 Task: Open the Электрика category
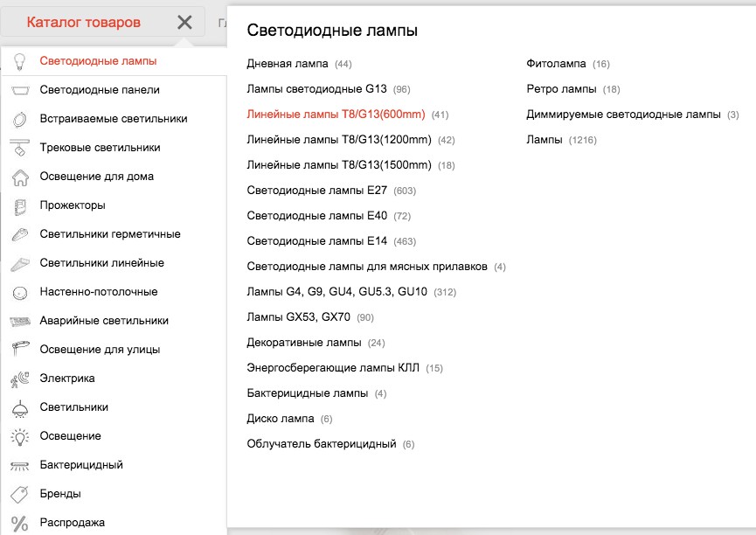67,379
